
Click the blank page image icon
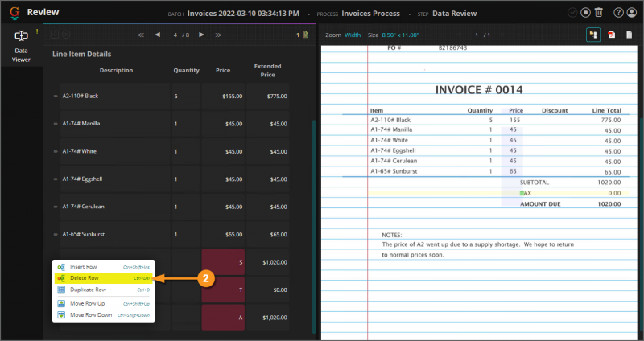point(630,35)
